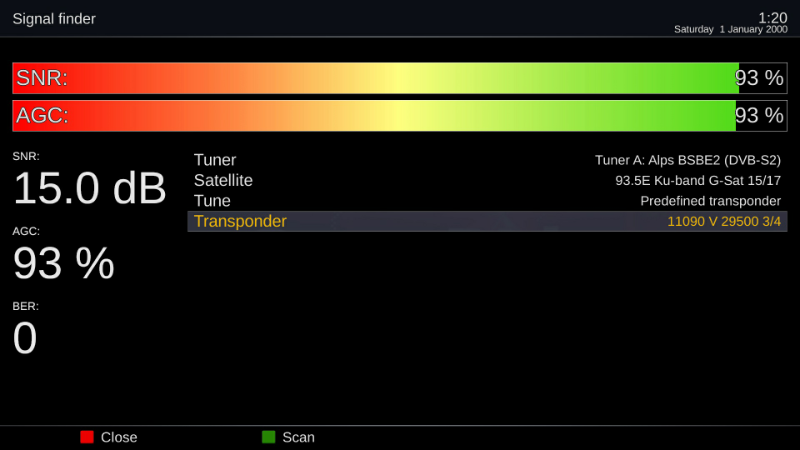
Task: Click the Close label in bottom bar
Action: pyautogui.click(x=119, y=437)
